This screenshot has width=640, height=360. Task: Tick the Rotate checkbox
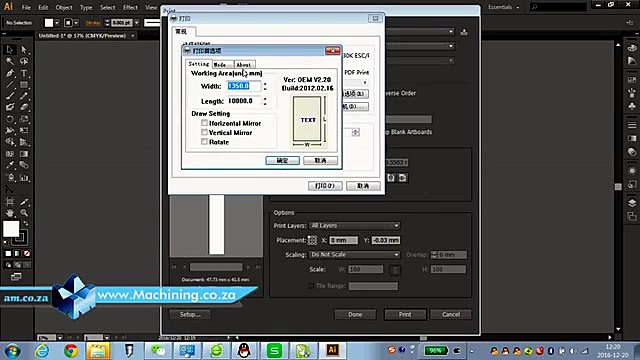click(204, 142)
